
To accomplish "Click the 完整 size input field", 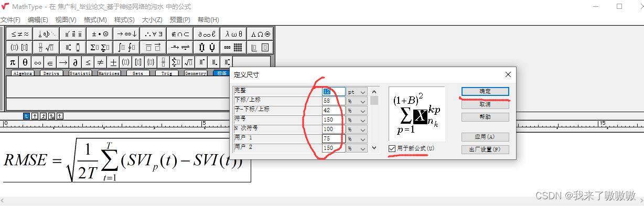I will pos(334,92).
